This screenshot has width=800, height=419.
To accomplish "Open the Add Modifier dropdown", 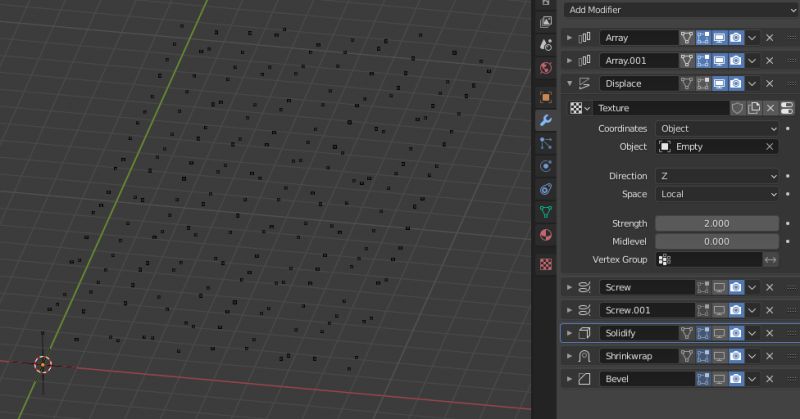I will [682, 10].
